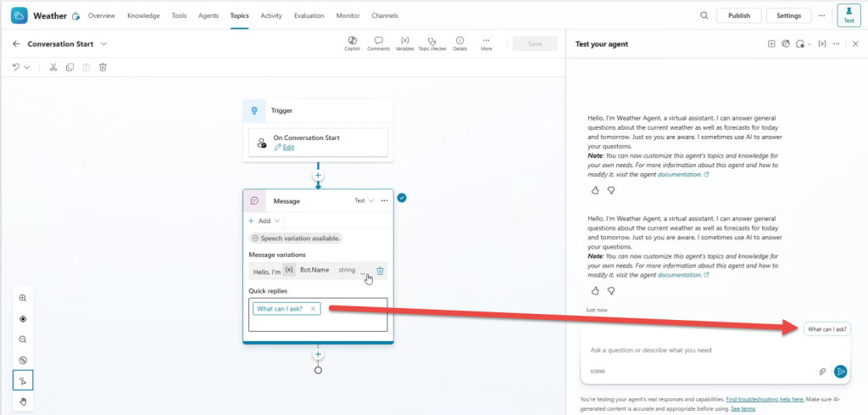Open test pane more options ellipsis

837,44
